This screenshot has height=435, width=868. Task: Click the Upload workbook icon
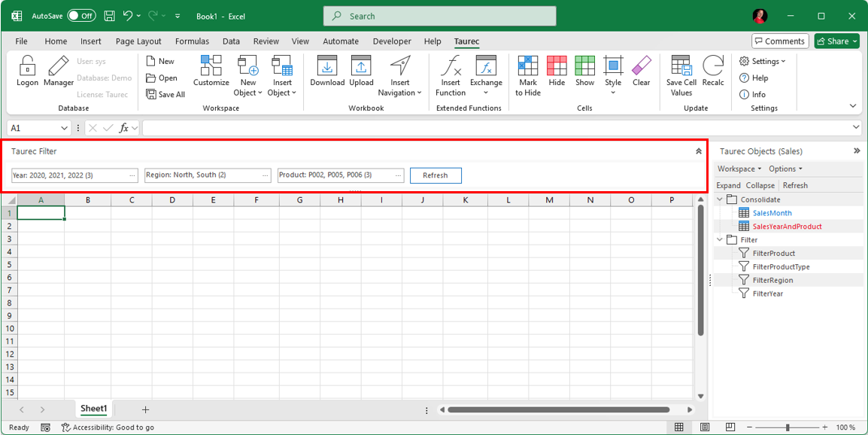361,65
